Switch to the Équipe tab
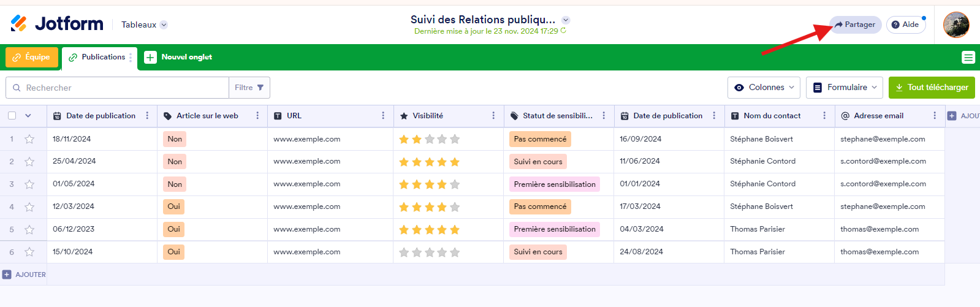This screenshot has width=980, height=307. click(x=32, y=58)
